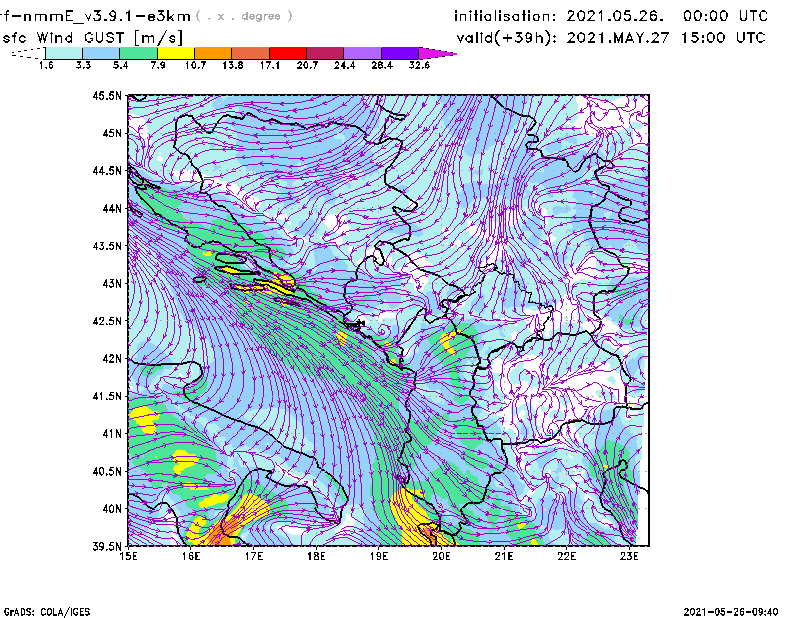
Task: Click the 19E longitude label
Action: pyautogui.click(x=379, y=556)
